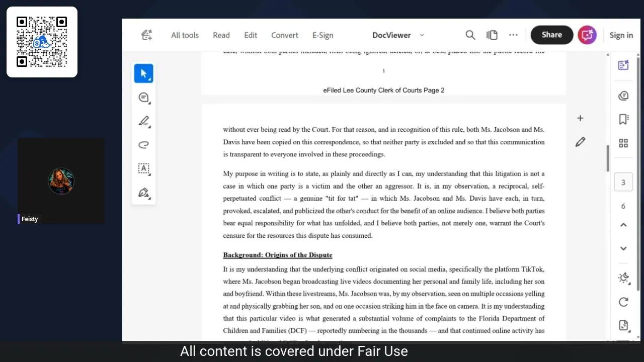Switch to the Read tab
644x362 pixels.
coord(221,35)
